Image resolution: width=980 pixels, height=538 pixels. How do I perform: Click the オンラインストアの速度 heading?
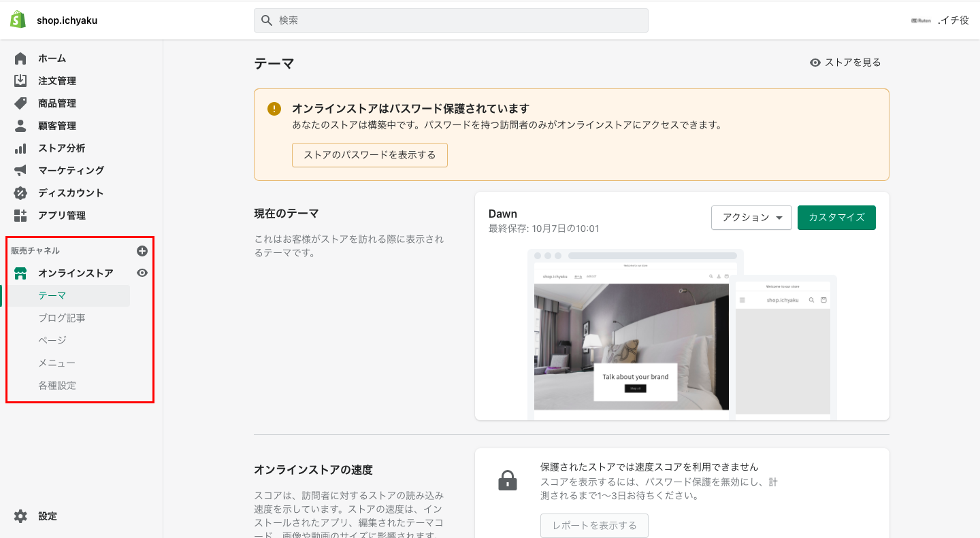(313, 470)
